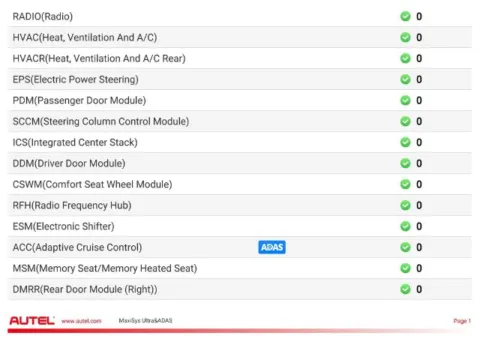
Task: Click the fault count 0 for ACC
Action: [x=419, y=247]
